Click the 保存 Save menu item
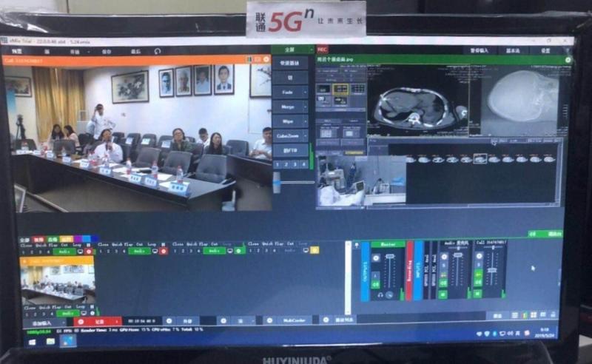 click(x=107, y=52)
